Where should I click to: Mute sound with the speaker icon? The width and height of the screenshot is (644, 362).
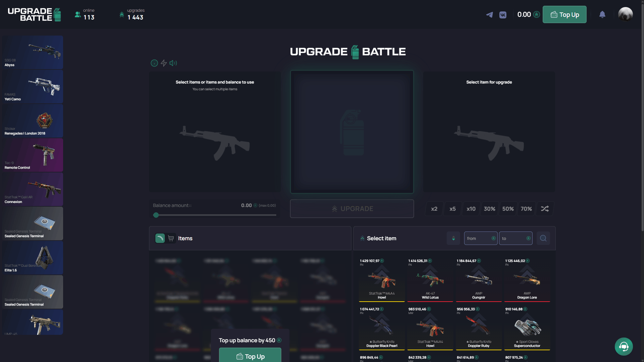173,63
